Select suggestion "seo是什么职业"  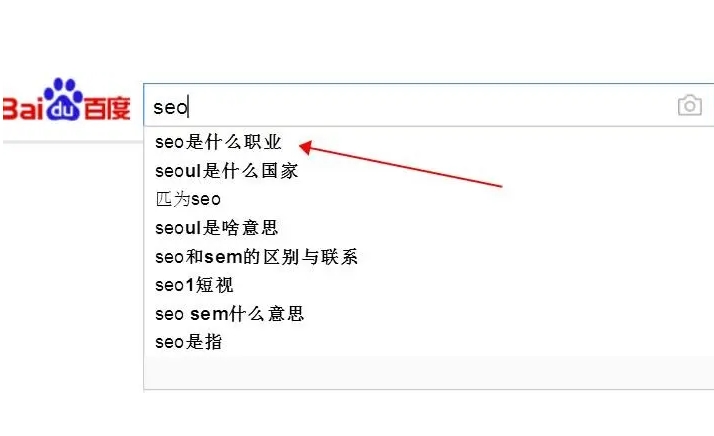[218, 143]
